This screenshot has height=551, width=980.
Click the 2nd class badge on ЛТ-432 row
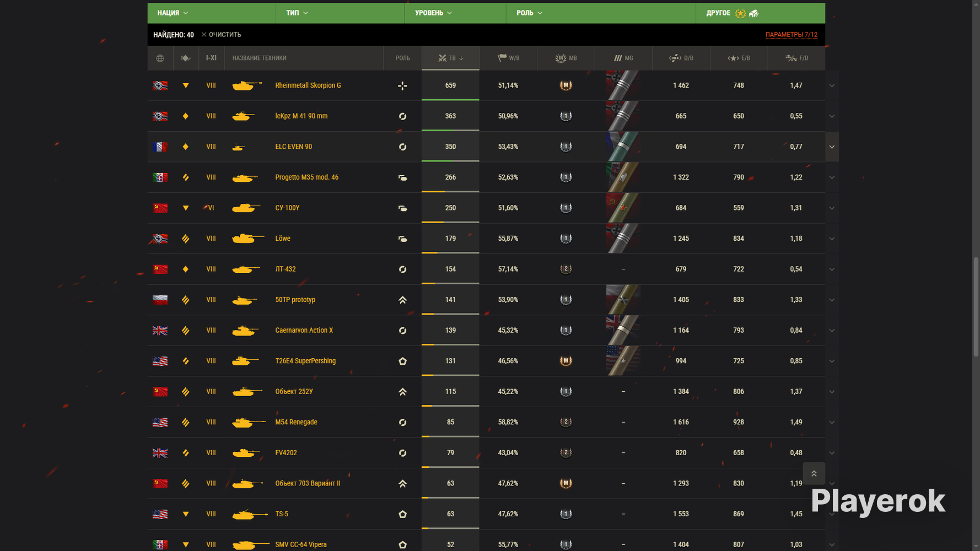(566, 269)
